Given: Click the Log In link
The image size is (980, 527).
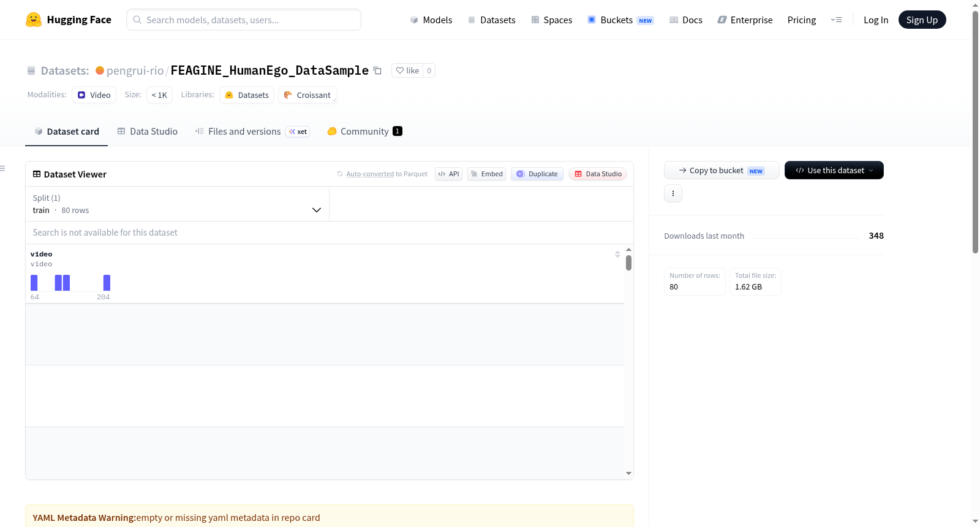Looking at the screenshot, I should tap(876, 20).
